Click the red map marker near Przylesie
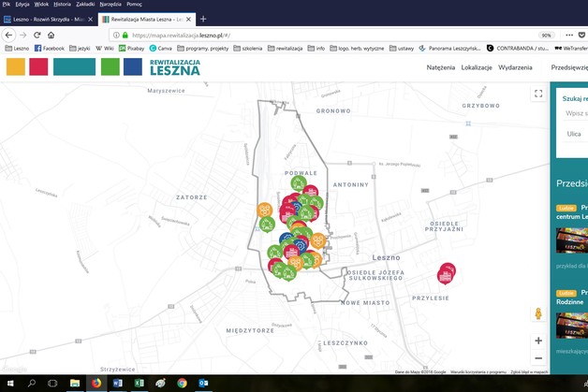Image resolution: width=588 pixels, height=392 pixels. (447, 274)
